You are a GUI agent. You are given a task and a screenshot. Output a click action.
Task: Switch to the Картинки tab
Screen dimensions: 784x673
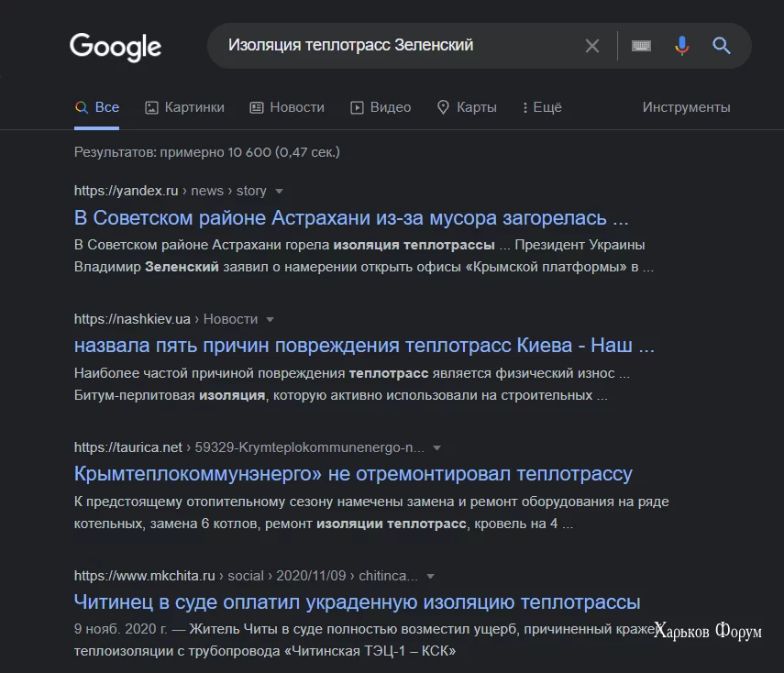coord(184,107)
